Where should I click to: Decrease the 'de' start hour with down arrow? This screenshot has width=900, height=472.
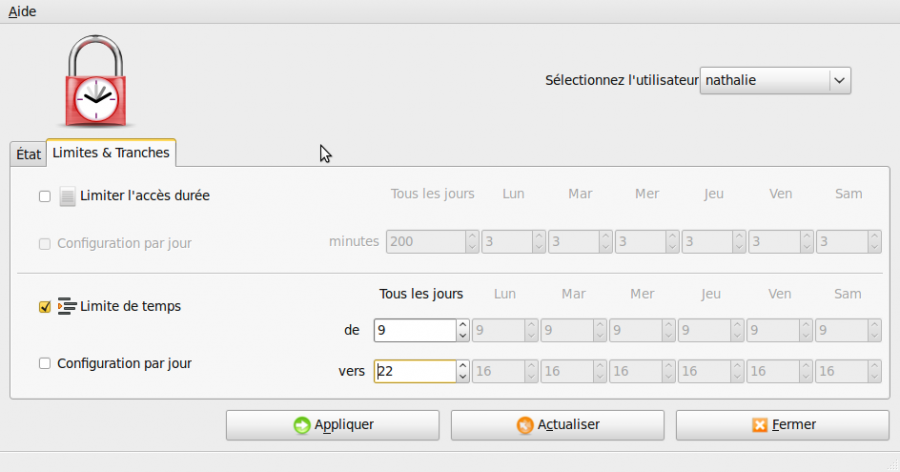coord(463,336)
